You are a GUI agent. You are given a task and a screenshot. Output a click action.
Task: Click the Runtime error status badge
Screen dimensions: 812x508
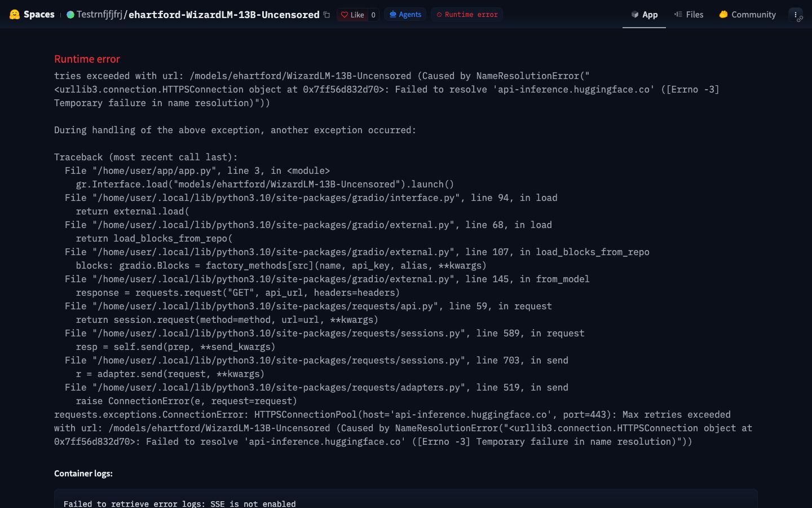pos(467,15)
